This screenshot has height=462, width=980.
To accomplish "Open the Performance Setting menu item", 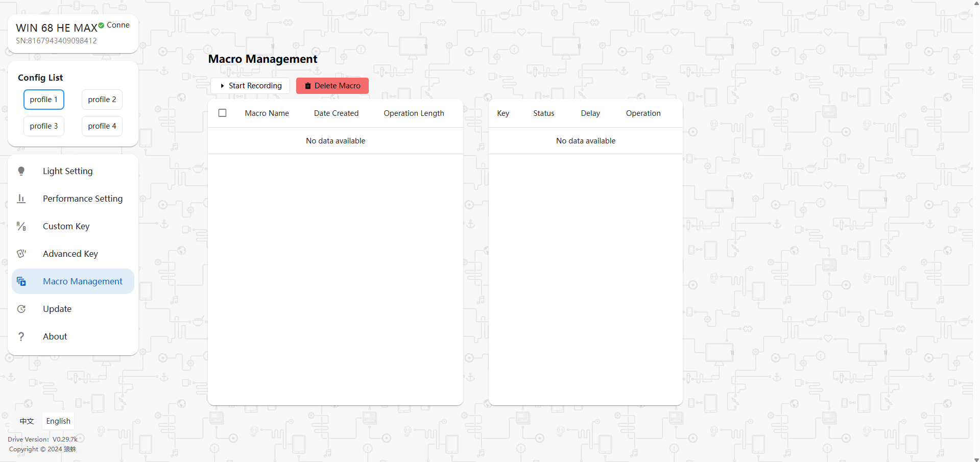I will [83, 199].
